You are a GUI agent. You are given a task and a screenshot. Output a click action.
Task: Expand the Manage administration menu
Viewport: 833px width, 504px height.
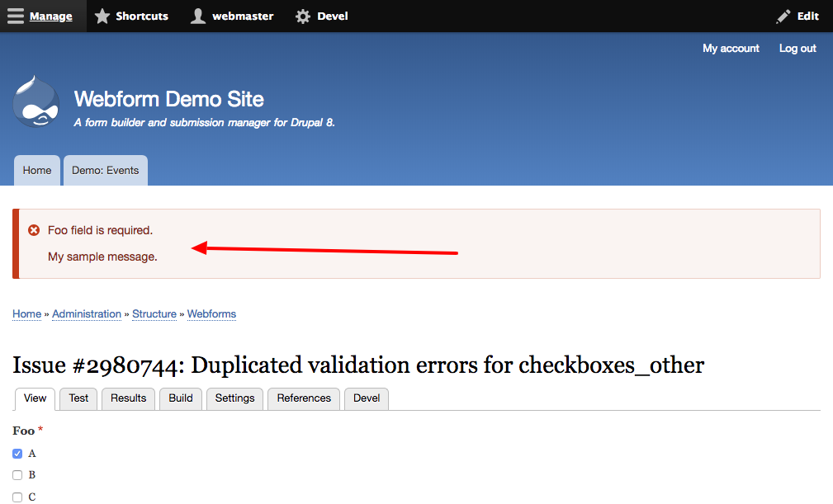(50, 16)
